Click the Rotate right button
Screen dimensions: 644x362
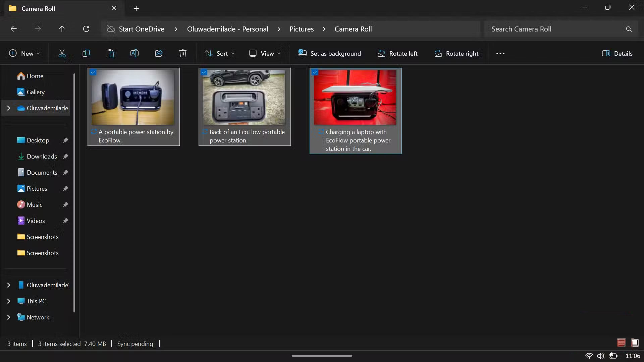[x=457, y=53]
